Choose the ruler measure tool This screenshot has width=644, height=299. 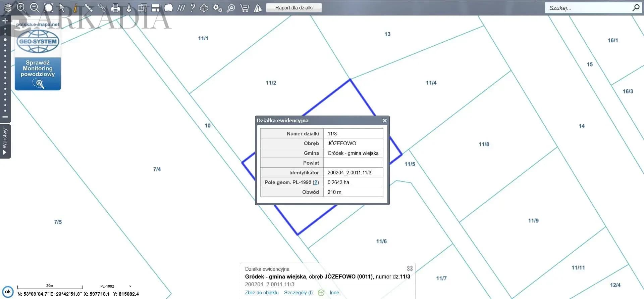(89, 7)
